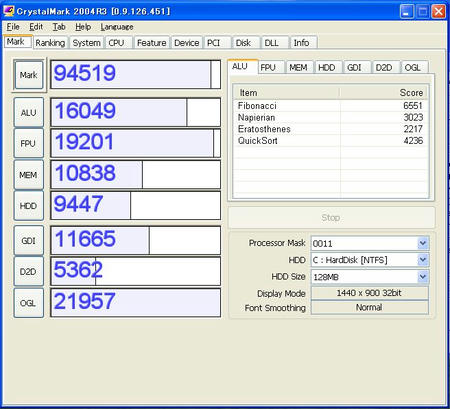This screenshot has height=409, width=450.
Task: Show the OGL score details tab
Action: point(413,68)
